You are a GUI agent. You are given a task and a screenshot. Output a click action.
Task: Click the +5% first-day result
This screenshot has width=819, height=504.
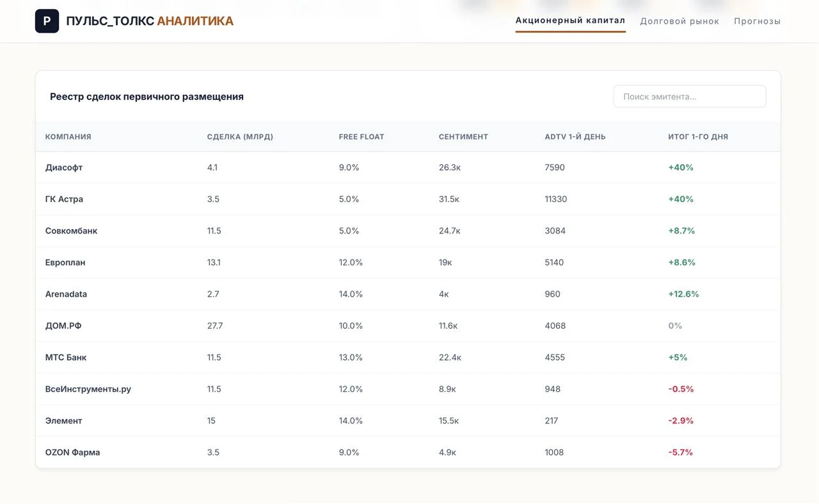pyautogui.click(x=678, y=358)
